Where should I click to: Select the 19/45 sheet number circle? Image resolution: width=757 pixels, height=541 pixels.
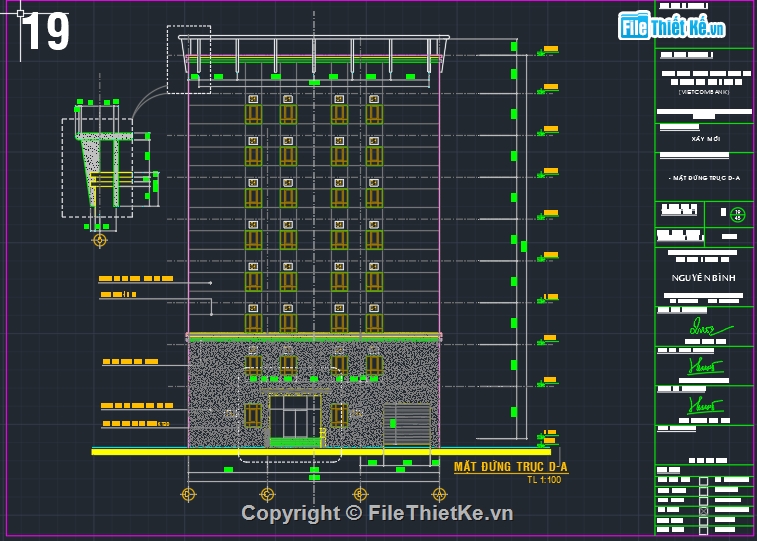[x=737, y=215]
